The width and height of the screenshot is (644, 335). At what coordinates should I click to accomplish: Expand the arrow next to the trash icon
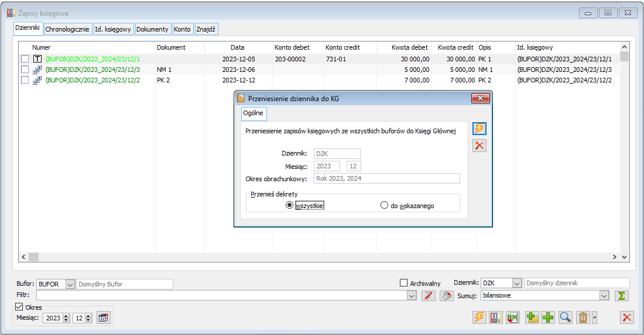tap(594, 317)
